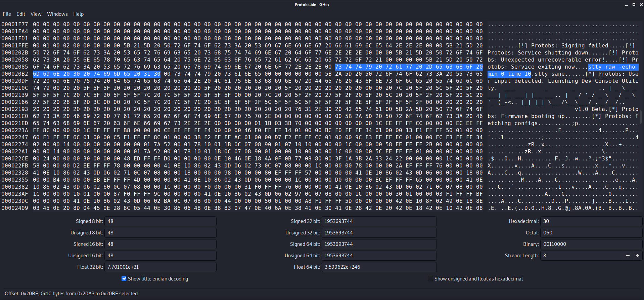644x300 pixels.
Task: Open the File menu
Action: (x=7, y=14)
